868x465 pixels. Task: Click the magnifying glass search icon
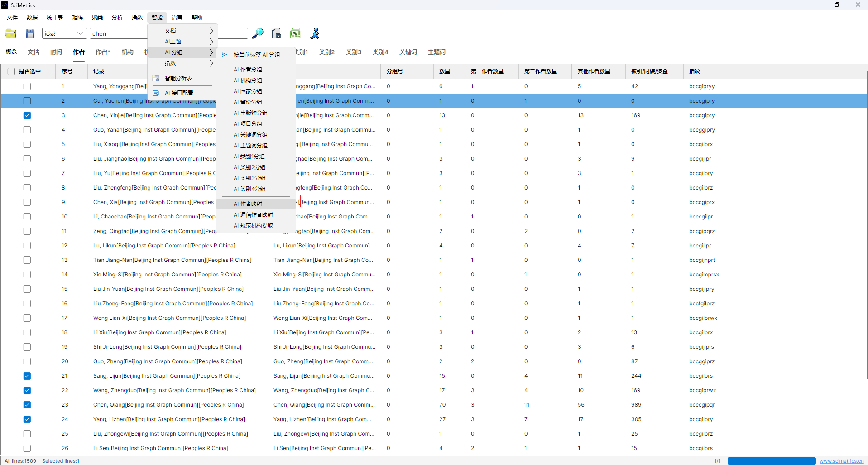258,33
